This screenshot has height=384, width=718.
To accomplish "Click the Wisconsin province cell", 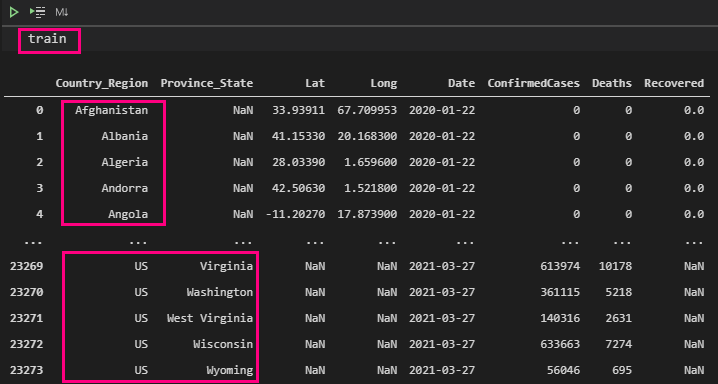I will [223, 344].
